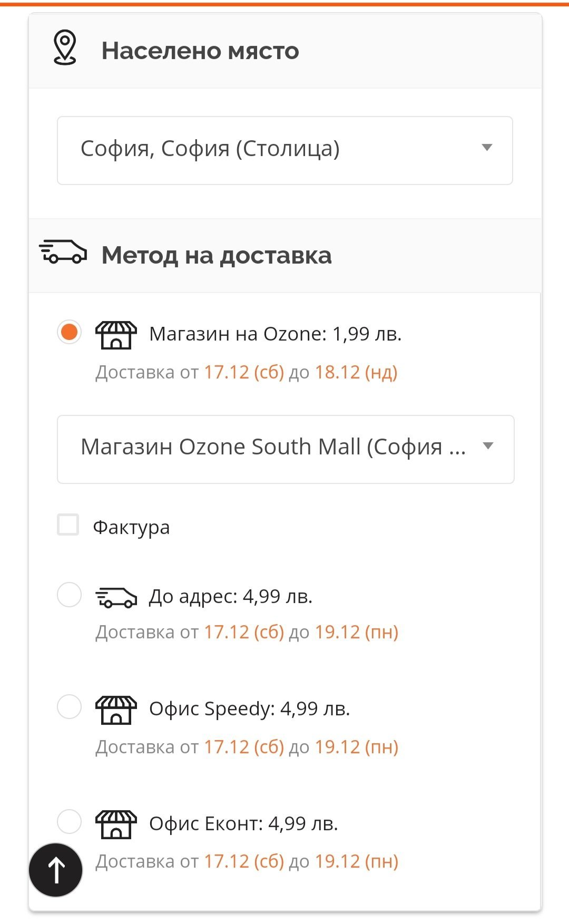The height and width of the screenshot is (924, 569).
Task: Click the storefront icon for Офис Speedy
Action: (116, 710)
